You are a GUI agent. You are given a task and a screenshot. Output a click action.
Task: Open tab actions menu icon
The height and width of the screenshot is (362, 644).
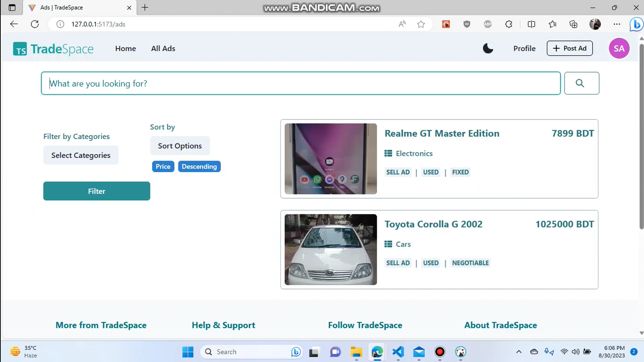pyautogui.click(x=12, y=8)
